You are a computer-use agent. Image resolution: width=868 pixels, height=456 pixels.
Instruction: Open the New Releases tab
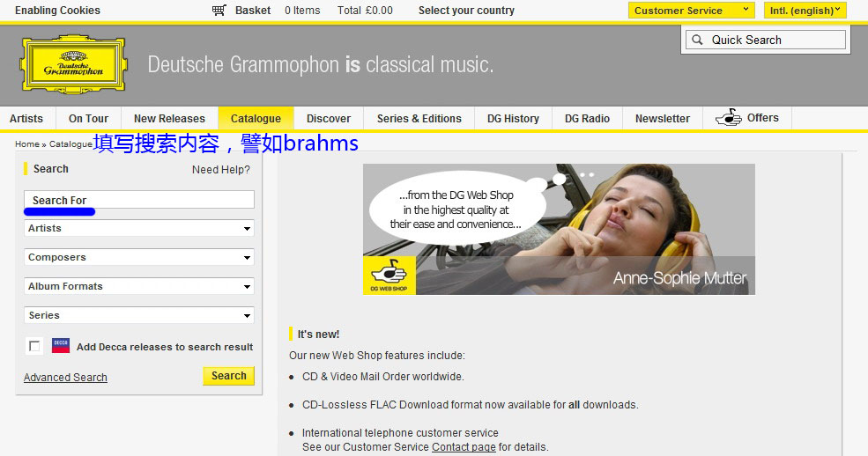point(169,118)
